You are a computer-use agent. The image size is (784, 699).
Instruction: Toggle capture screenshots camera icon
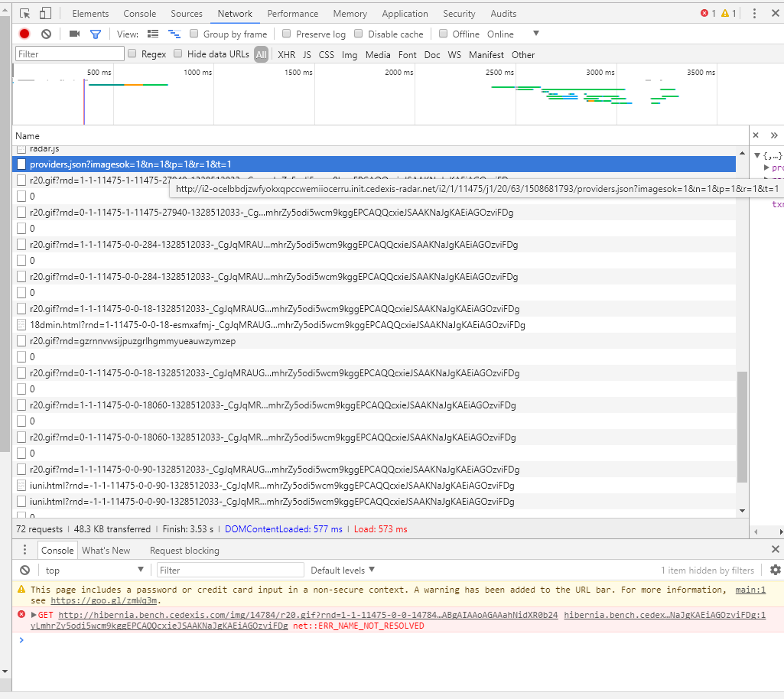(74, 34)
